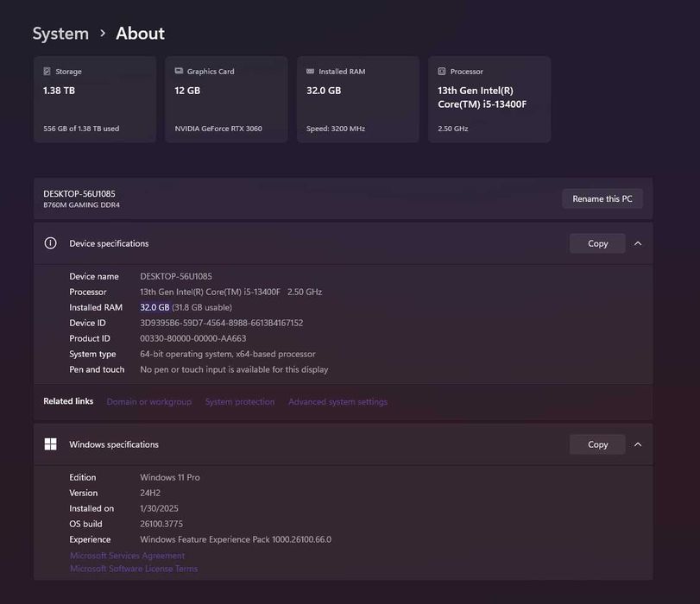Click the Windows logo icon
Screen dimensions: 700x604
click(x=50, y=444)
